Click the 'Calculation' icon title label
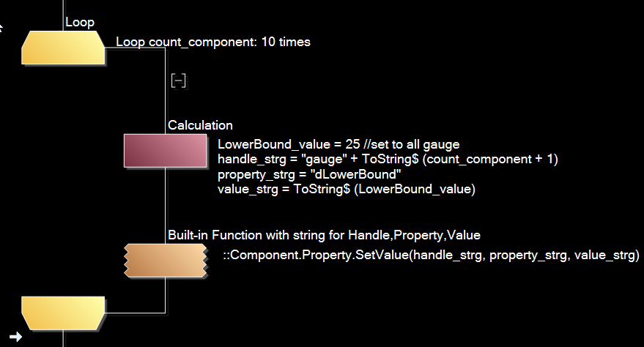 point(201,125)
